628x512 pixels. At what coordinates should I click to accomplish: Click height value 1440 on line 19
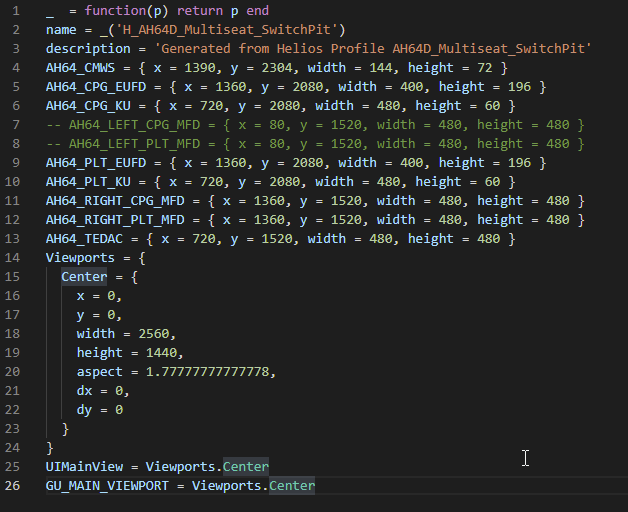point(161,353)
